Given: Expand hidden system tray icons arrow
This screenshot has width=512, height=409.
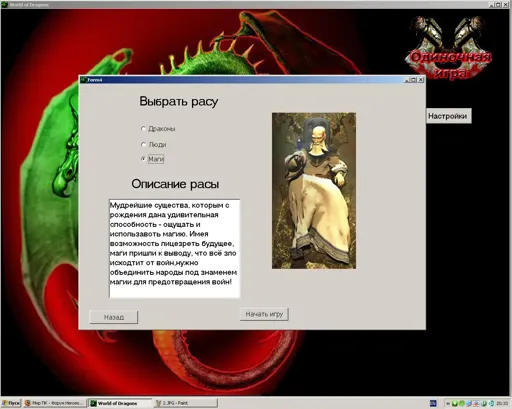Looking at the screenshot, I should coord(448,403).
